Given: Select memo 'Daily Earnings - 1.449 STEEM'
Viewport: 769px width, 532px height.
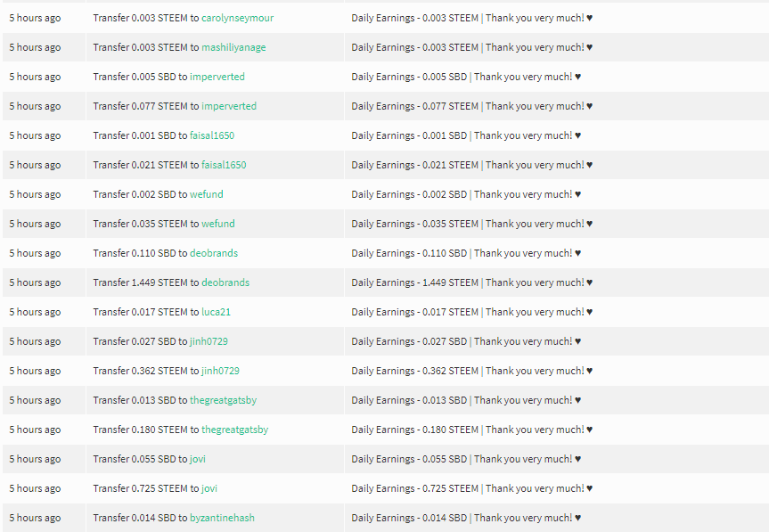Looking at the screenshot, I should [x=415, y=282].
